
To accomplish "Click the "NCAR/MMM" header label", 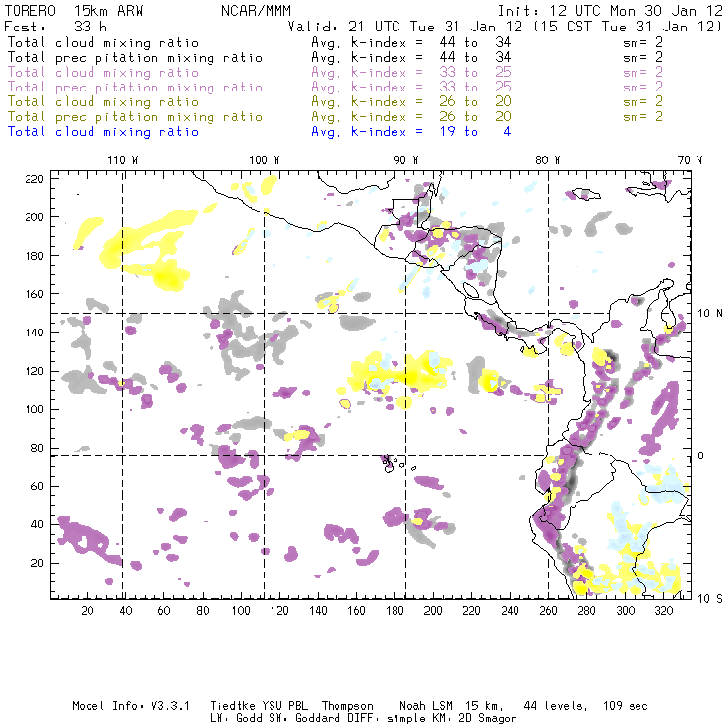I will (x=257, y=11).
